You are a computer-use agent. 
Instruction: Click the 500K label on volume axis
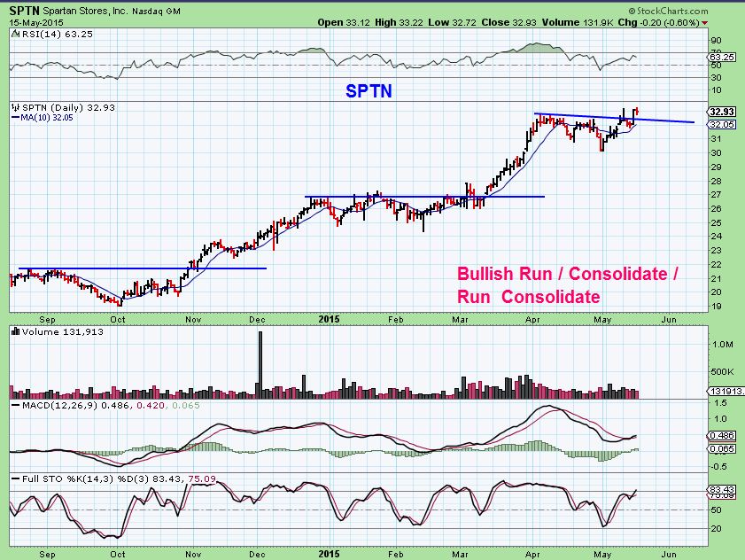[x=723, y=372]
